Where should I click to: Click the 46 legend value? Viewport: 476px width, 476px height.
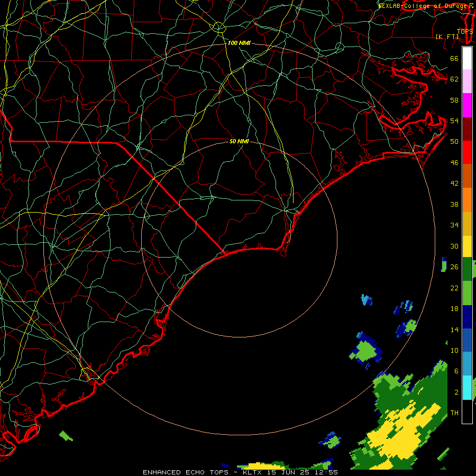point(454,163)
